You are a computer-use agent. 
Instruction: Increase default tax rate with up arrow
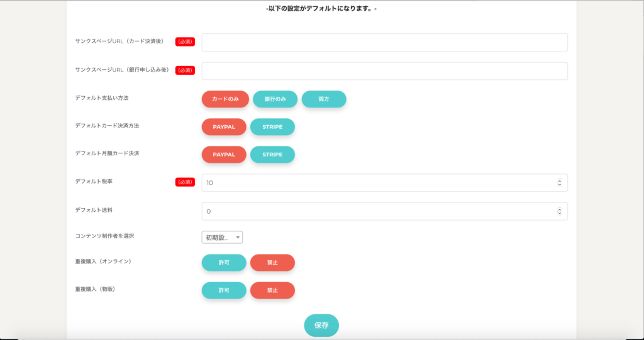tap(560, 181)
